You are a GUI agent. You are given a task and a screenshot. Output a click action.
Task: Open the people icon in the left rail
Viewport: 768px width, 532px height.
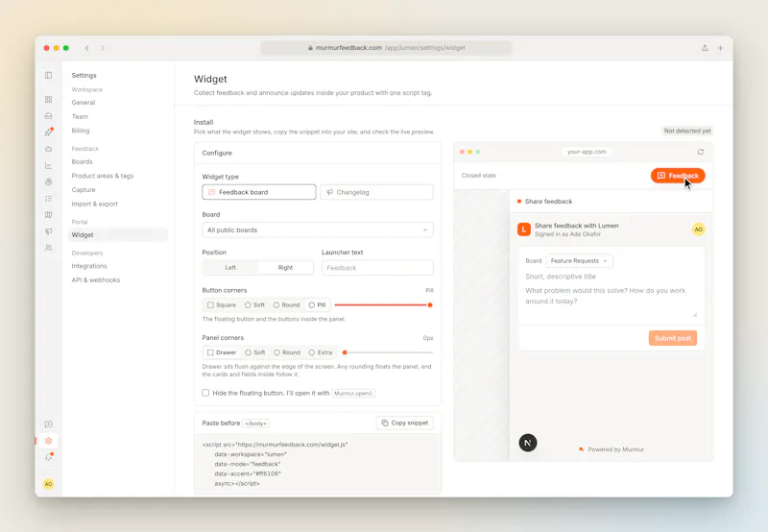(x=49, y=248)
